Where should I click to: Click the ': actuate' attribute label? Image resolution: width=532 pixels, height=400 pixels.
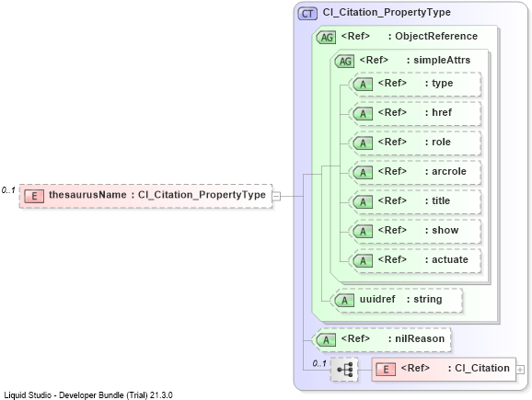coord(446,259)
